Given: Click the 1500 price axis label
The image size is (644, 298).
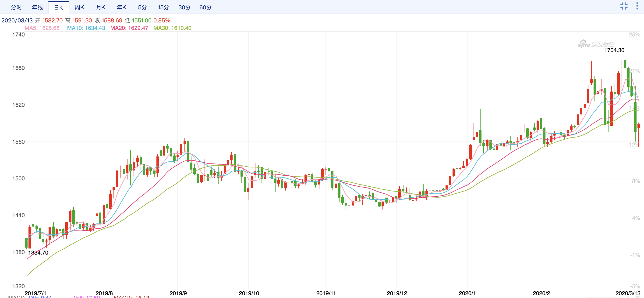Looking at the screenshot, I should point(18,178).
